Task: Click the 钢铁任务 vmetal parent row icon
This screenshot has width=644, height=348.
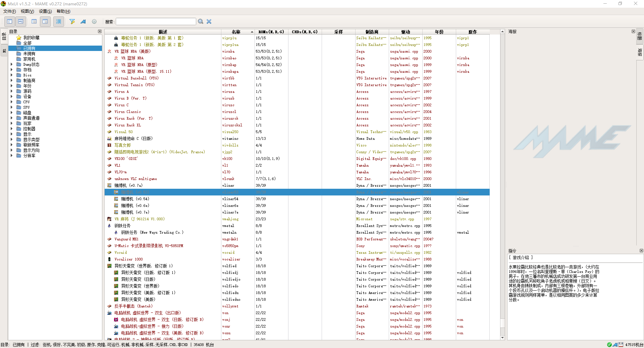Action: click(x=109, y=226)
